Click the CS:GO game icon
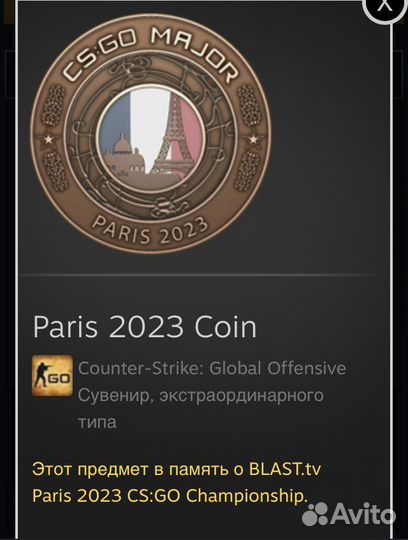 52,375
